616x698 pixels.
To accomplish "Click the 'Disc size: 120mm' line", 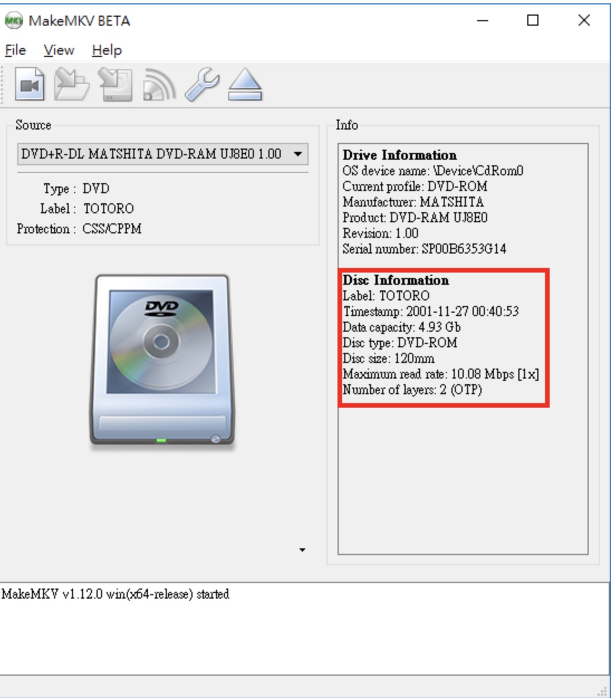I will click(x=388, y=358).
